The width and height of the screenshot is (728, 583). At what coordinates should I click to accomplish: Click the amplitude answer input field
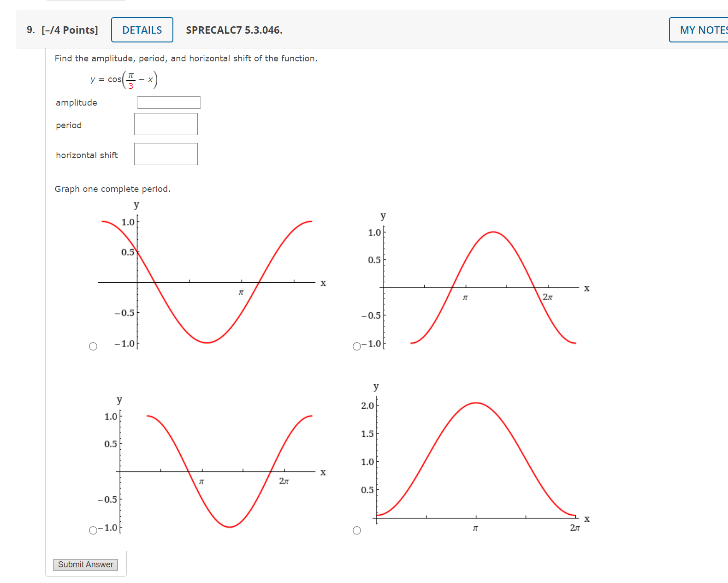(x=168, y=102)
